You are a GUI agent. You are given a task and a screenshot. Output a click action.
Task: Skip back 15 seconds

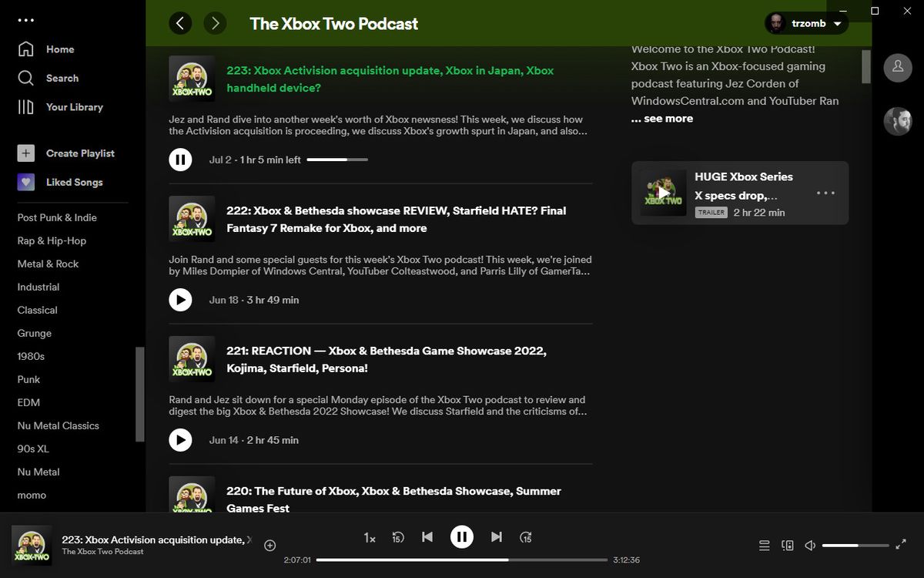click(x=398, y=537)
